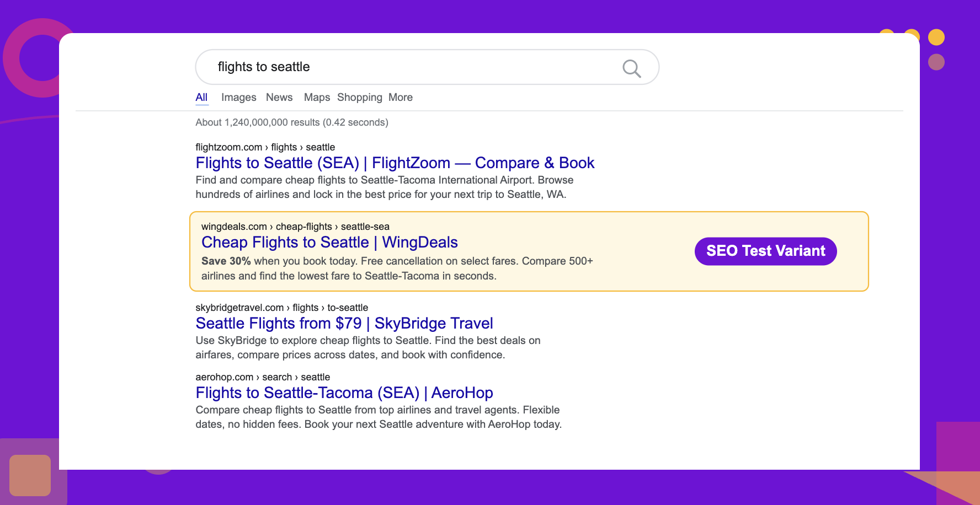Open the Shopping tab
The image size is (980, 505).
click(x=359, y=97)
